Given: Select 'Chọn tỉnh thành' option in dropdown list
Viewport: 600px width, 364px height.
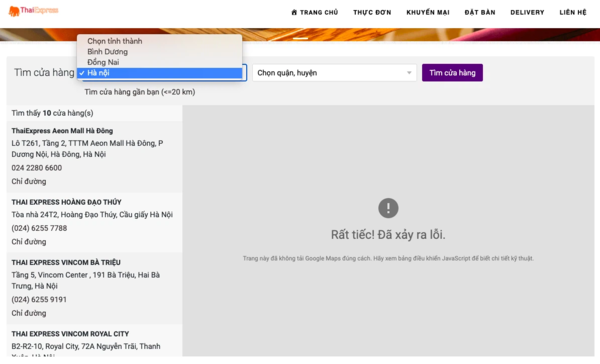Looking at the screenshot, I should [x=160, y=41].
